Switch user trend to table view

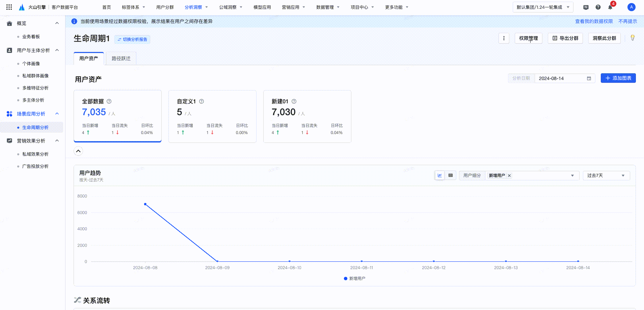click(x=451, y=176)
